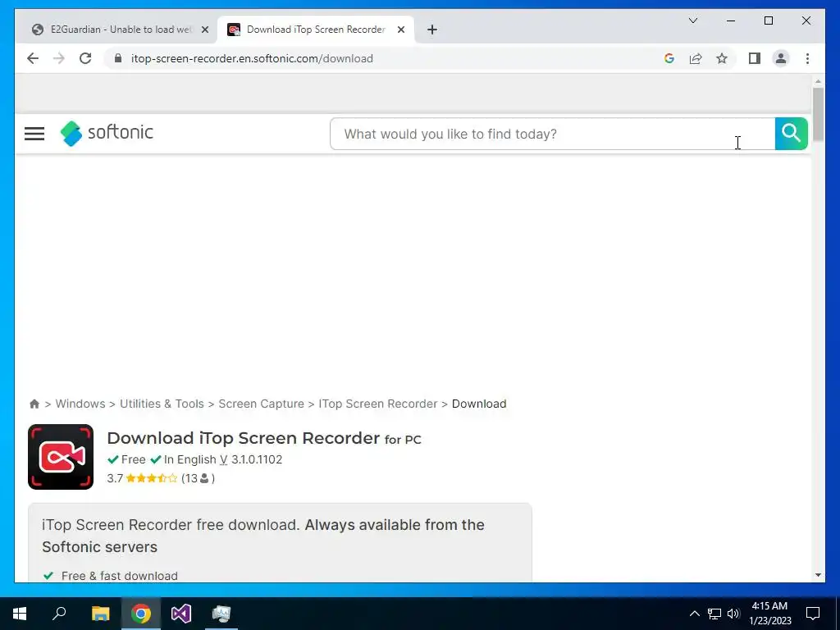Reload the current page

pos(85,58)
